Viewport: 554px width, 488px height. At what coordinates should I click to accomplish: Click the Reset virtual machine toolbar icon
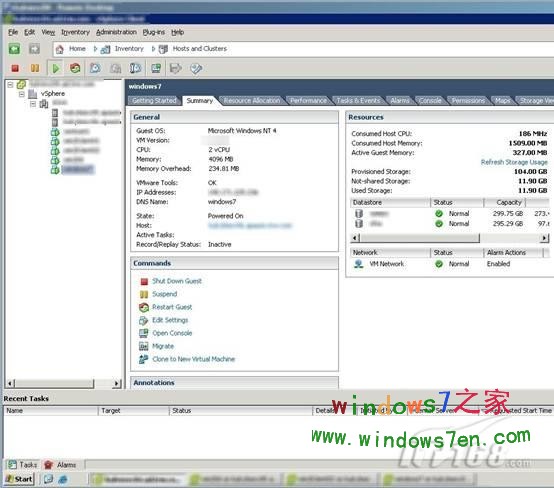tap(75, 68)
